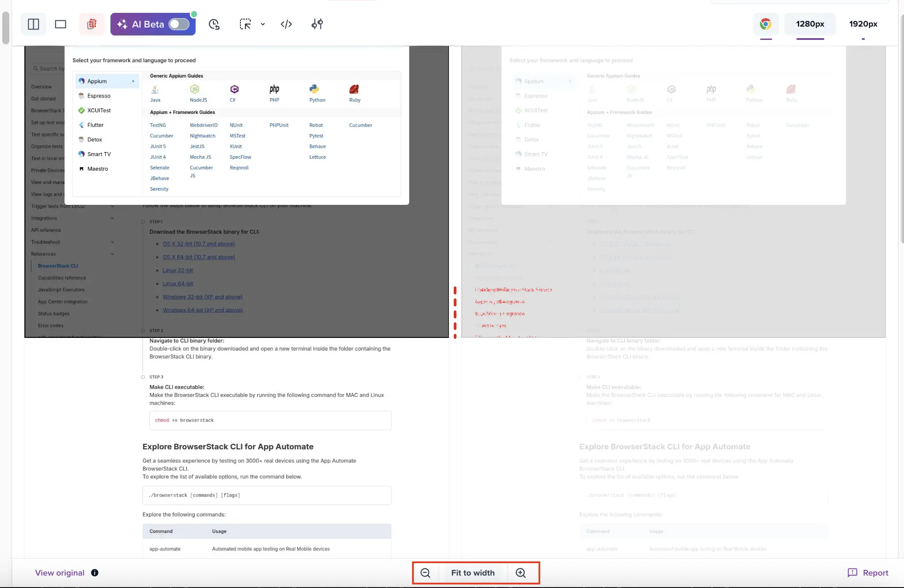Open the region selection dropdown arrow
This screenshot has width=904, height=588.
tap(263, 24)
